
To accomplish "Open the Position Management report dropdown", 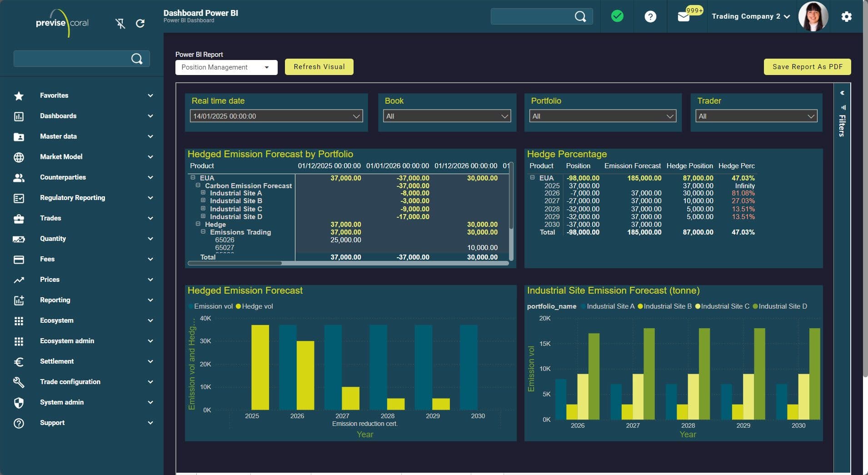I will 226,67.
